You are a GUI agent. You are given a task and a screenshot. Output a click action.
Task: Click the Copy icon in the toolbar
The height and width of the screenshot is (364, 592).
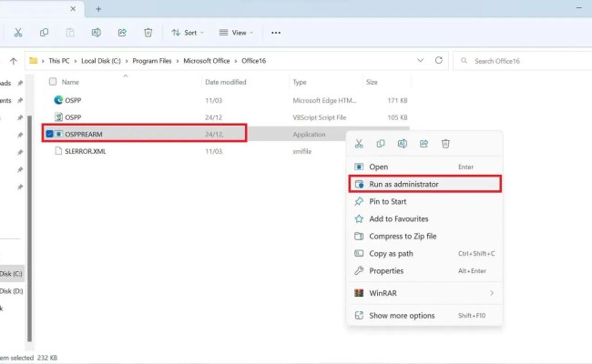[45, 33]
